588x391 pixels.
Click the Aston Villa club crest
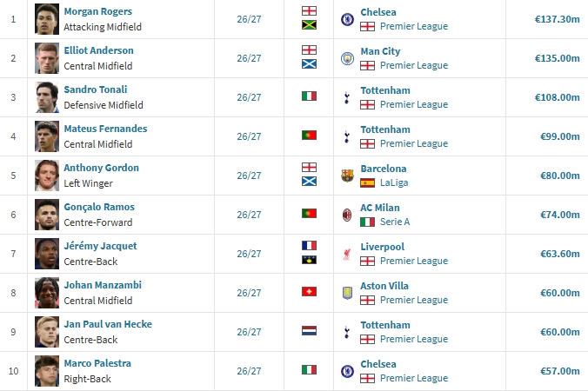coord(347,293)
